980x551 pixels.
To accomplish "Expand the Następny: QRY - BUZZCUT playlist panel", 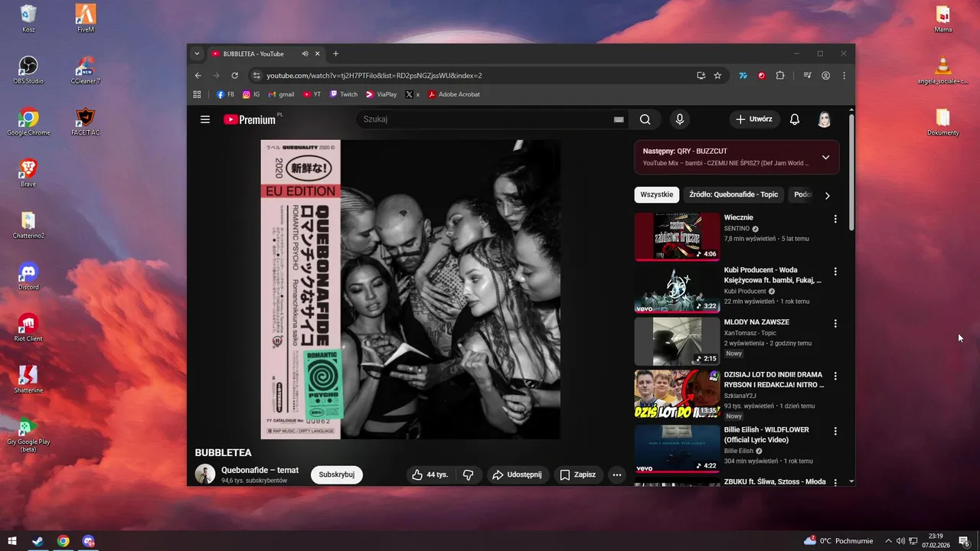I will 825,157.
